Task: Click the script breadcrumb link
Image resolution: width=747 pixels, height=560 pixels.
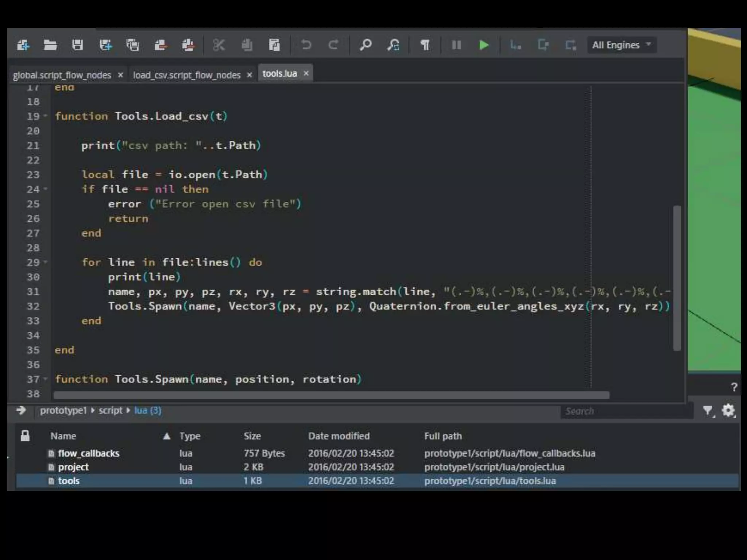Action: tap(111, 411)
